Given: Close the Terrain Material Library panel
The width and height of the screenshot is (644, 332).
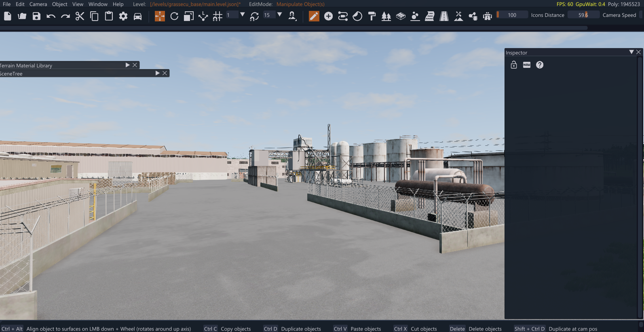Looking at the screenshot, I should coord(135,65).
